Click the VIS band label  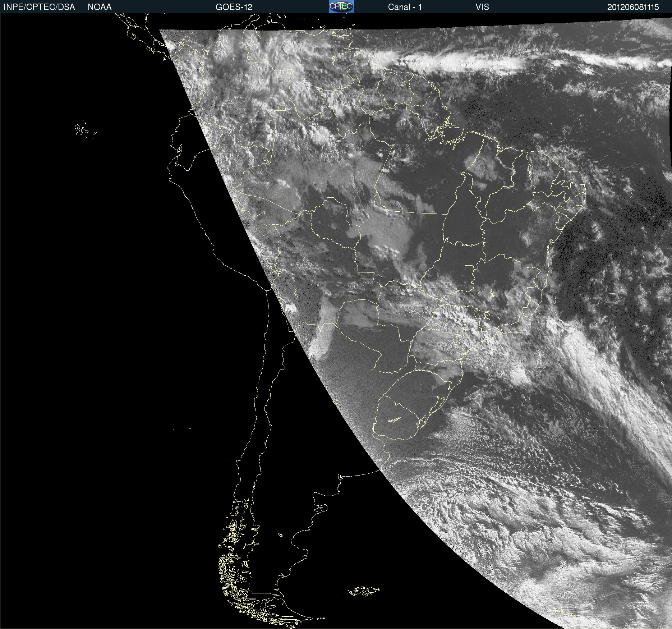click(x=482, y=7)
